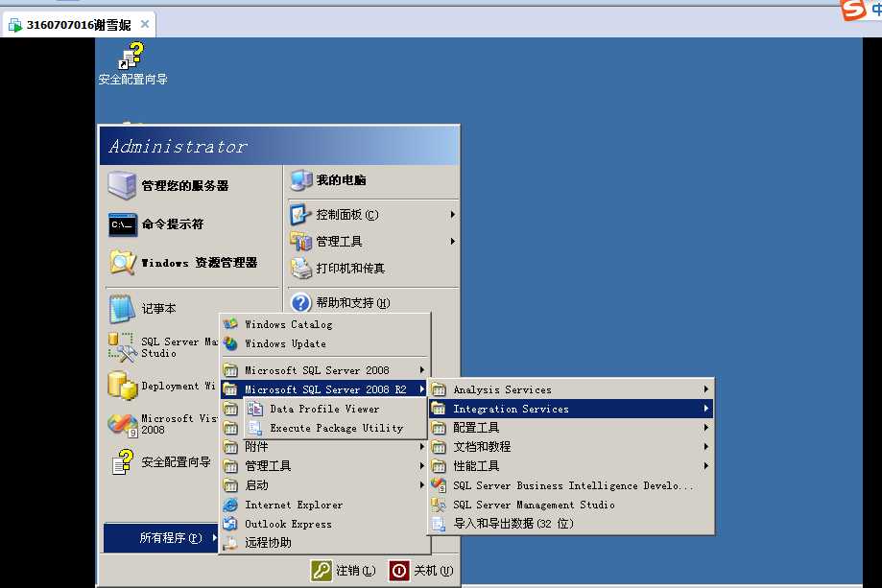The image size is (882, 588).
Task: Expand 管理工具 arrow in right column
Action: tap(452, 242)
